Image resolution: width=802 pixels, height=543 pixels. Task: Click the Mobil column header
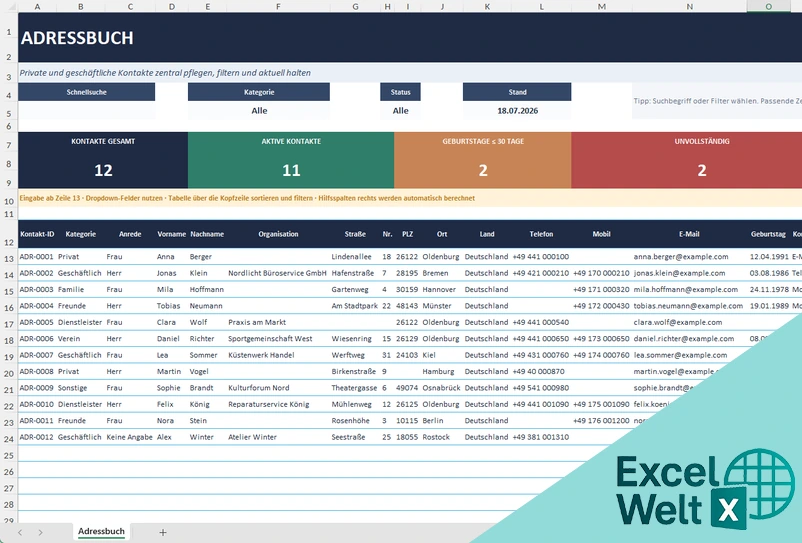point(602,234)
